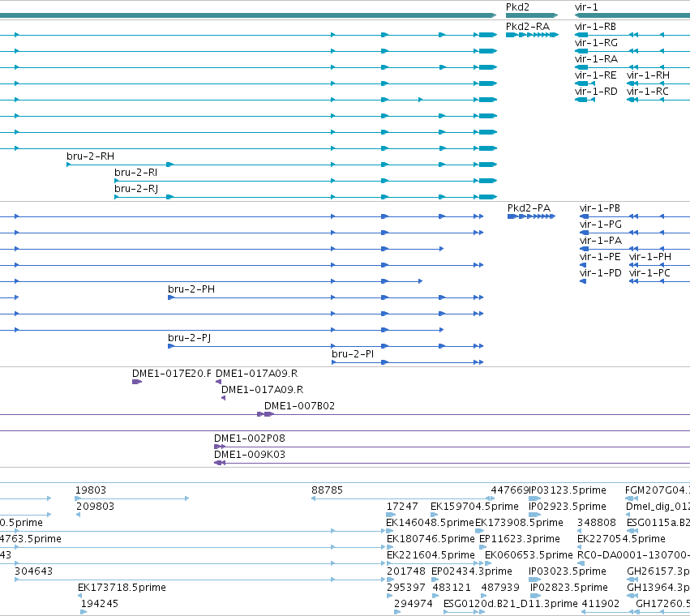
Task: Click the bru-2-PJ protein label
Action: coord(189,338)
